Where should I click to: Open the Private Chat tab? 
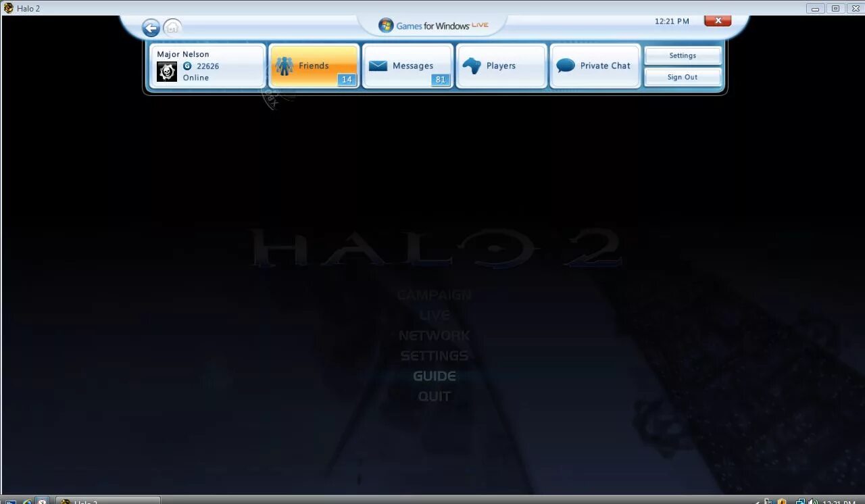click(x=595, y=66)
